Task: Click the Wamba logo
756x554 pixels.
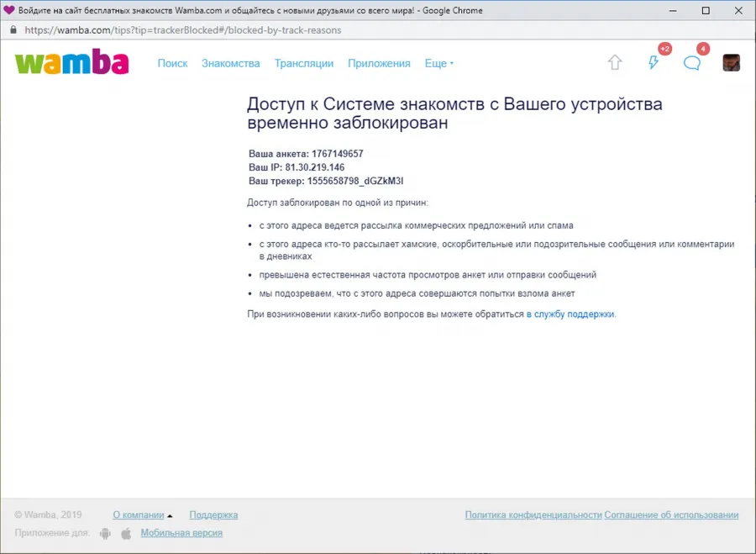Action: point(72,61)
